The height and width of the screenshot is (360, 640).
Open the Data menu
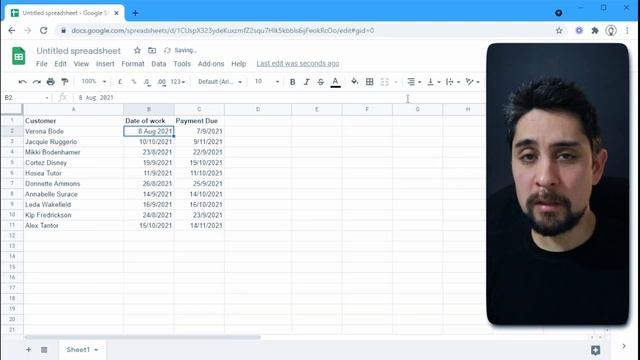click(x=159, y=64)
